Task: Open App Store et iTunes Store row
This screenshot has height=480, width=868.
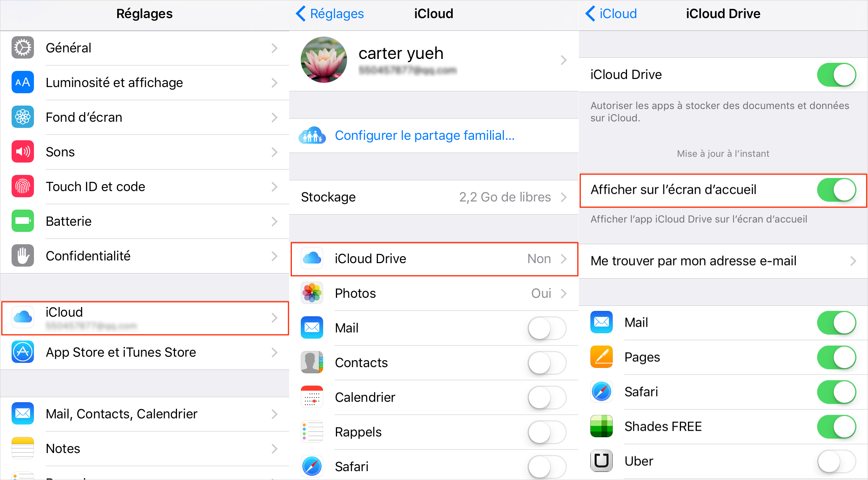Action: (x=145, y=352)
